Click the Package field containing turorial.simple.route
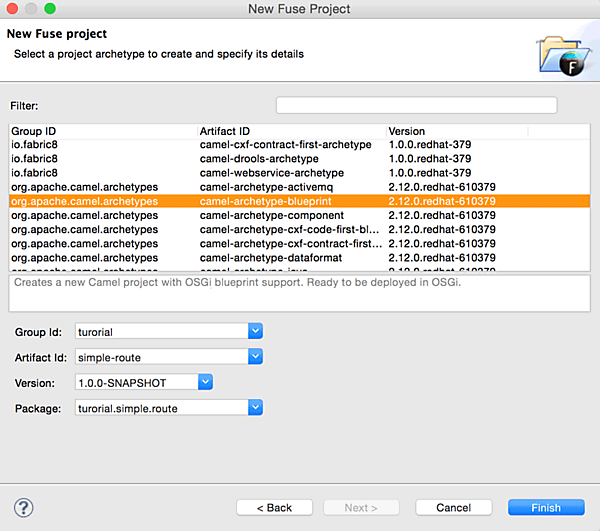 coord(160,407)
